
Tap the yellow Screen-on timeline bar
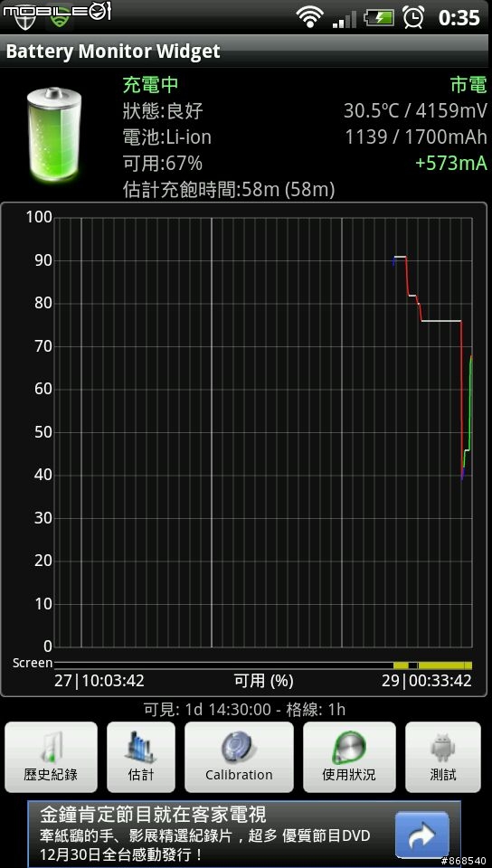pyautogui.click(x=433, y=665)
